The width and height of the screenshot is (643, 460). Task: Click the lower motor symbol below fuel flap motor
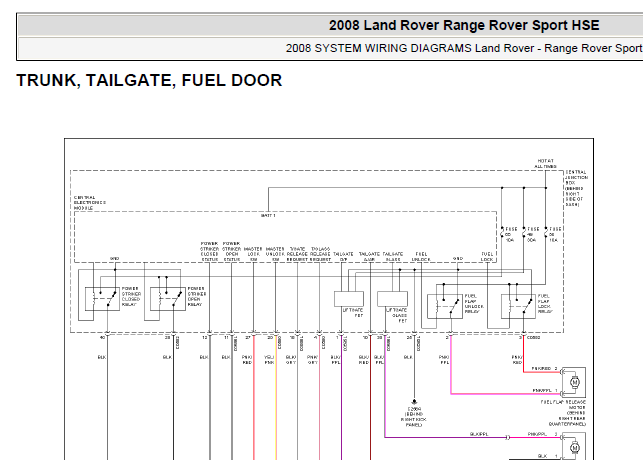[x=574, y=446]
